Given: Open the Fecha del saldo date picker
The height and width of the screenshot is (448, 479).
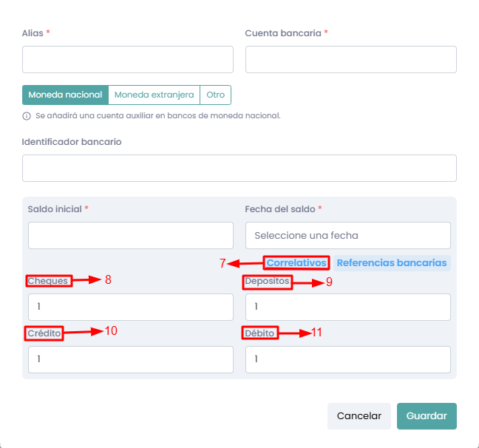Looking at the screenshot, I should click(347, 236).
